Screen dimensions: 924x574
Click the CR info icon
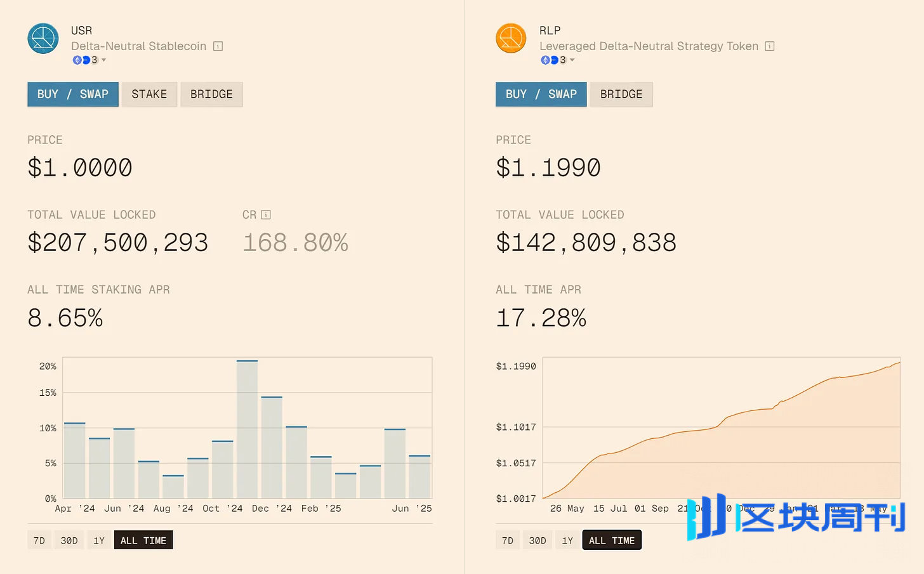(266, 215)
